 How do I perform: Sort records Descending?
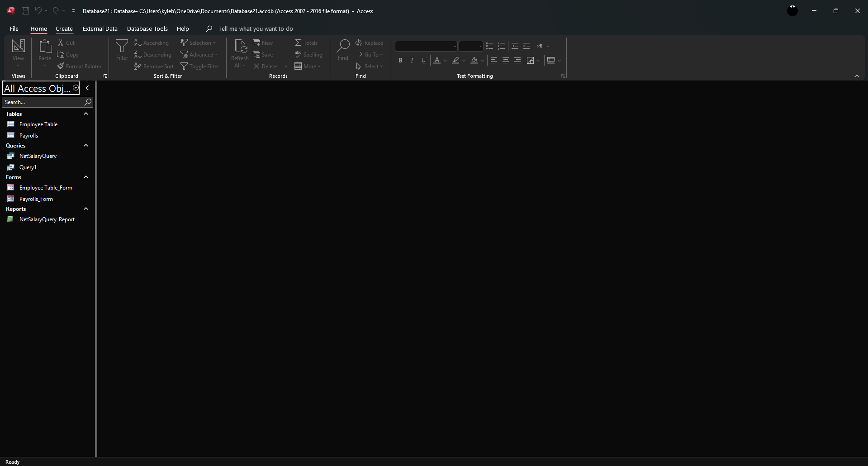153,54
